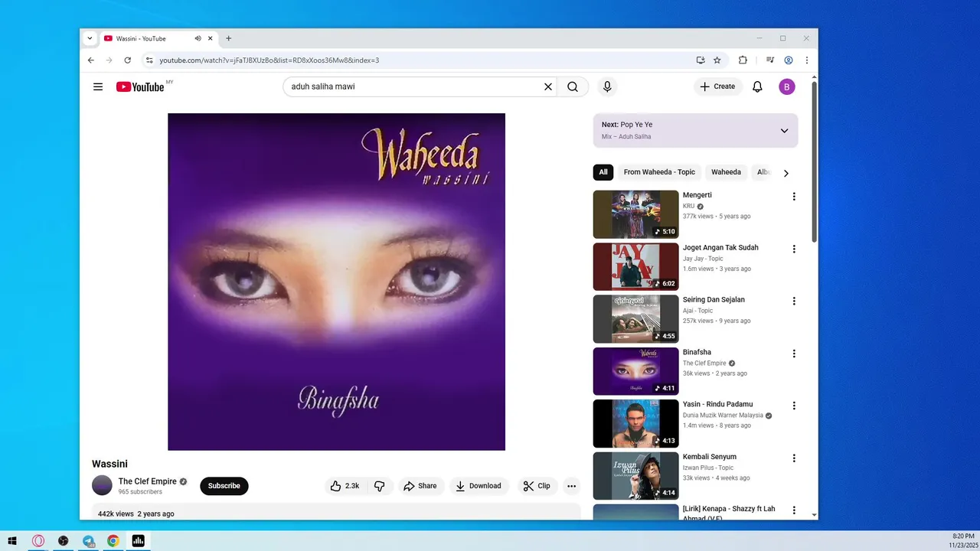Viewport: 980px width, 551px height.
Task: Open Windows Start menu
Action: click(x=12, y=541)
